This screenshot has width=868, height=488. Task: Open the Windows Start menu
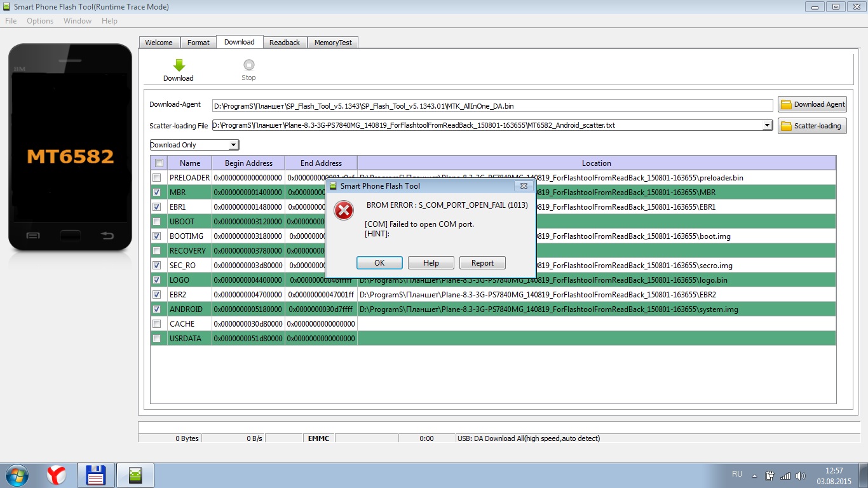tap(17, 475)
